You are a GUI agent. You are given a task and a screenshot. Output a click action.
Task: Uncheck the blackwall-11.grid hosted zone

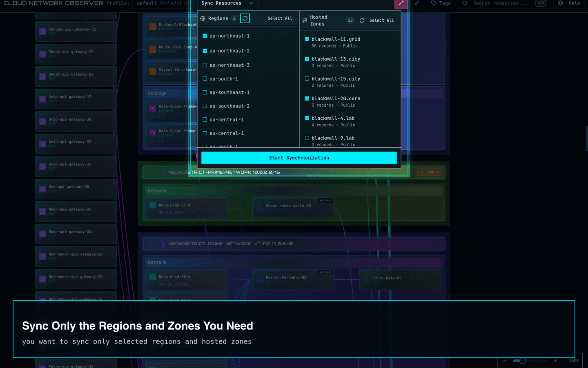(x=307, y=39)
